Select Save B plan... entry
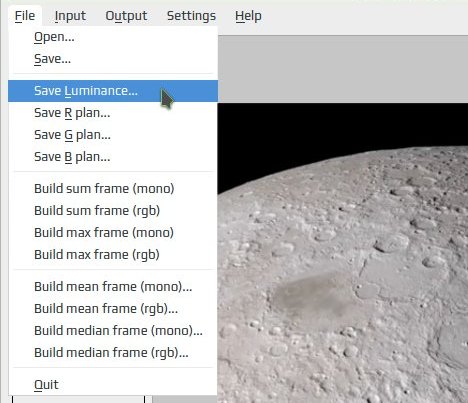The image size is (468, 403). pos(113,157)
